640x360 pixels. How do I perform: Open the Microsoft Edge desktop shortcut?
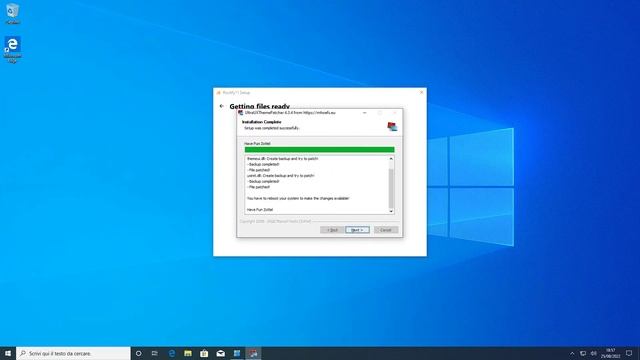point(13,49)
